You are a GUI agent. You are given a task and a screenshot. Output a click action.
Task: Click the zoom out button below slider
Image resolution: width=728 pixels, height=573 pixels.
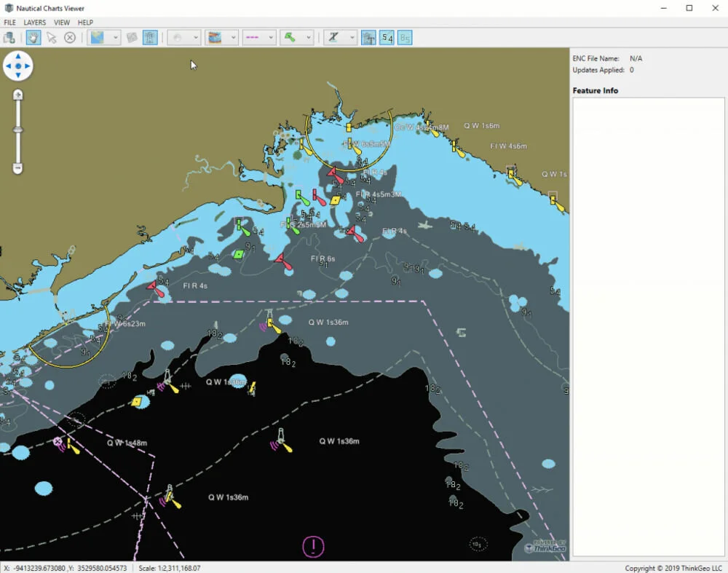coord(17,168)
